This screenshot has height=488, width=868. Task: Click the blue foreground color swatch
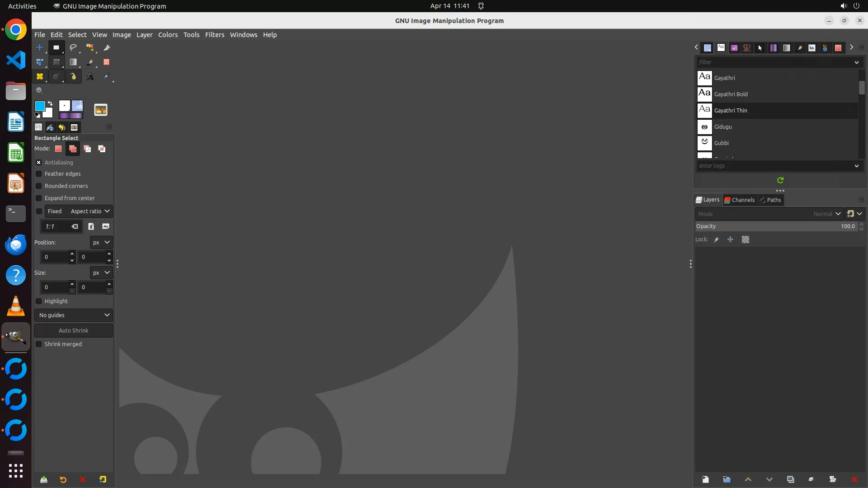point(40,106)
